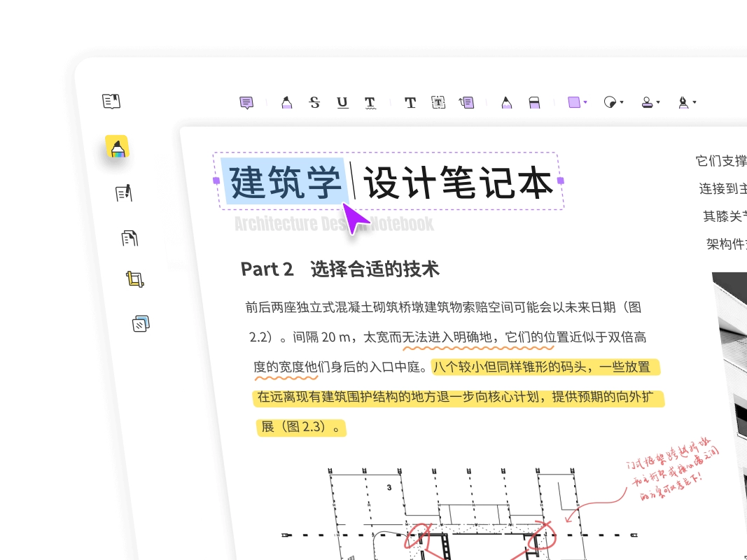Select the sticky note comment tool
Screen dimensions: 747x560
246,102
